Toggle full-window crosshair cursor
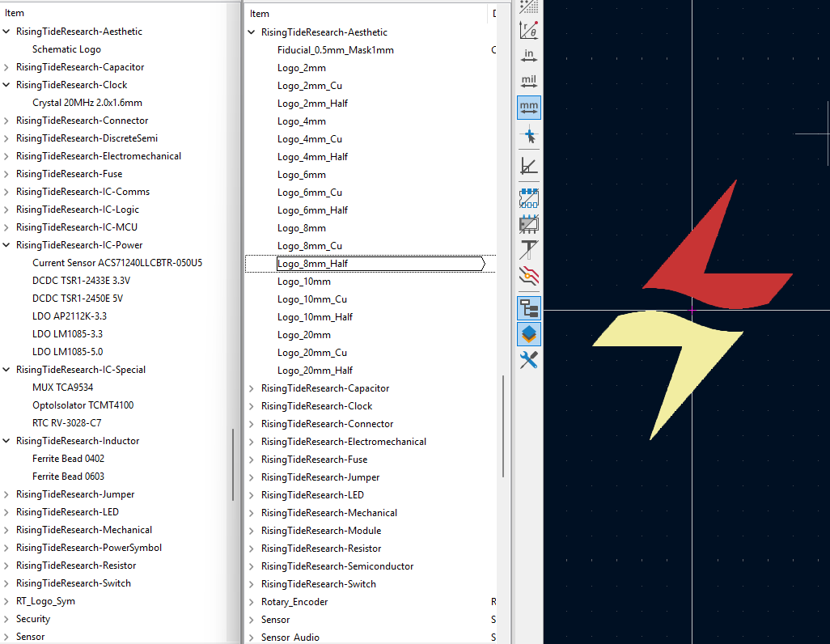The width and height of the screenshot is (830, 644). (x=529, y=136)
